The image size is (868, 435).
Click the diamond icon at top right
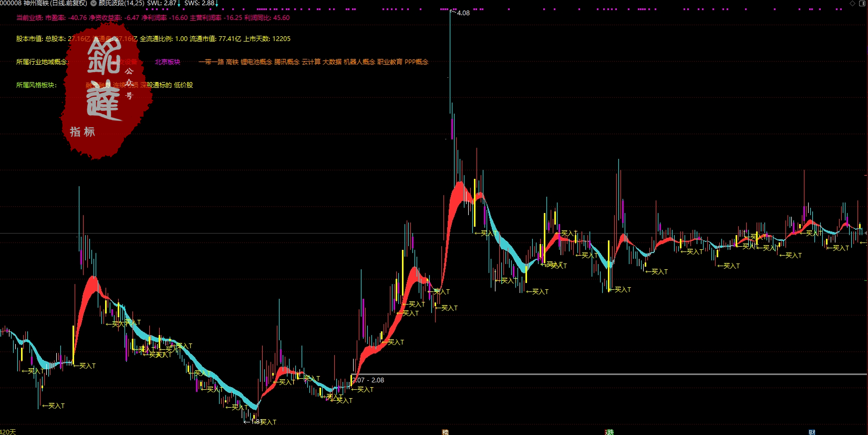click(x=852, y=3)
